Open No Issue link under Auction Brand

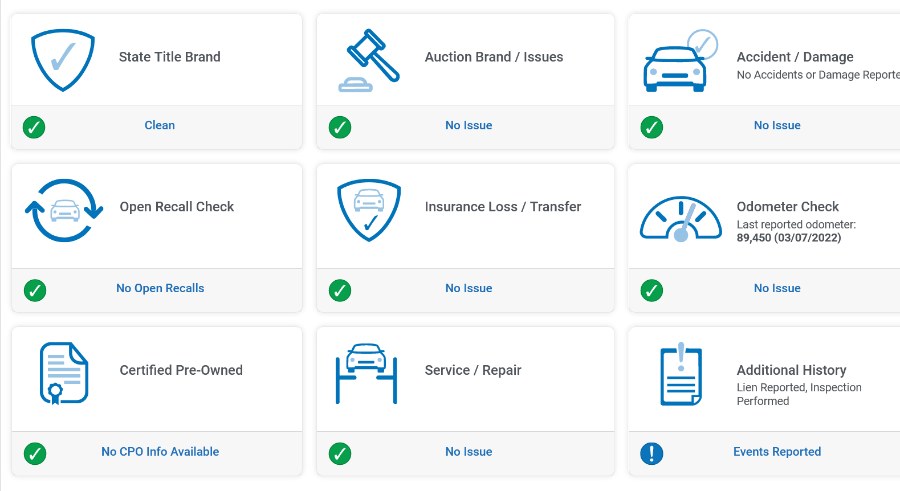coord(469,125)
